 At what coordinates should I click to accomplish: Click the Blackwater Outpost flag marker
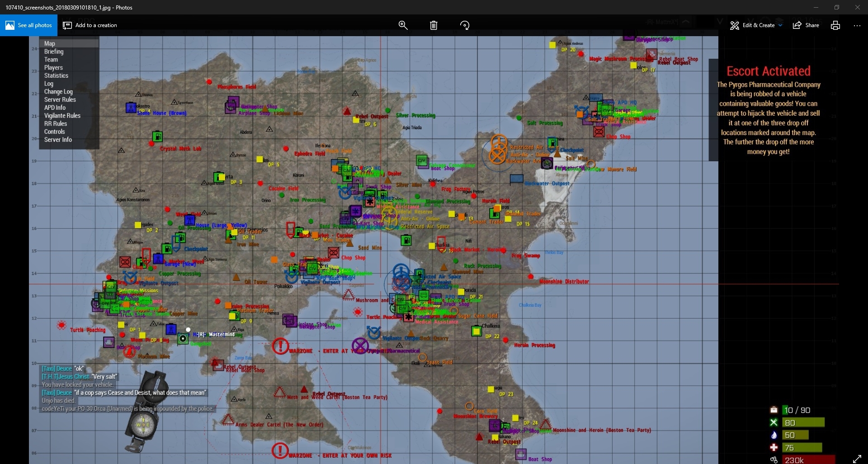click(x=516, y=179)
